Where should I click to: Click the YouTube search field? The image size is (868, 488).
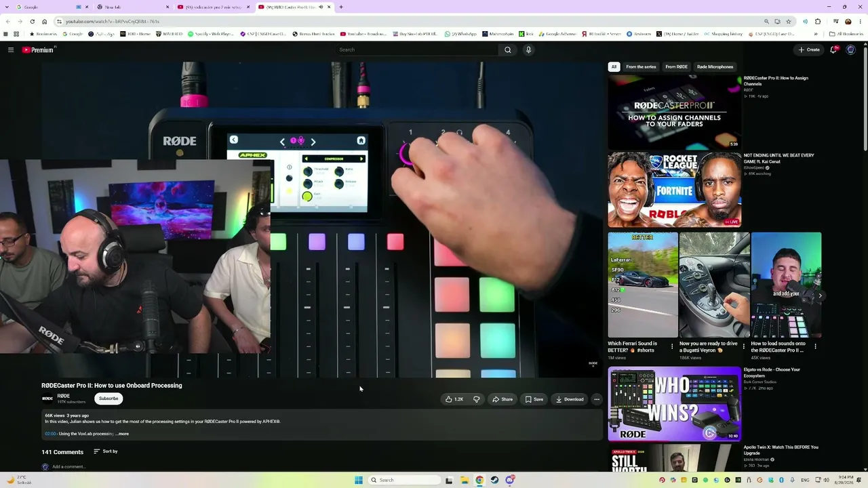point(417,49)
